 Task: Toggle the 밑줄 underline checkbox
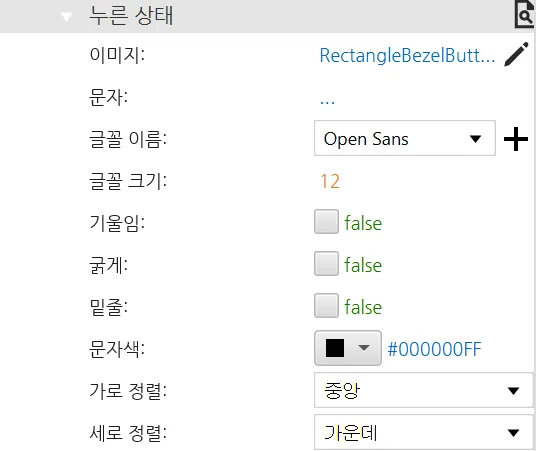[x=326, y=306]
